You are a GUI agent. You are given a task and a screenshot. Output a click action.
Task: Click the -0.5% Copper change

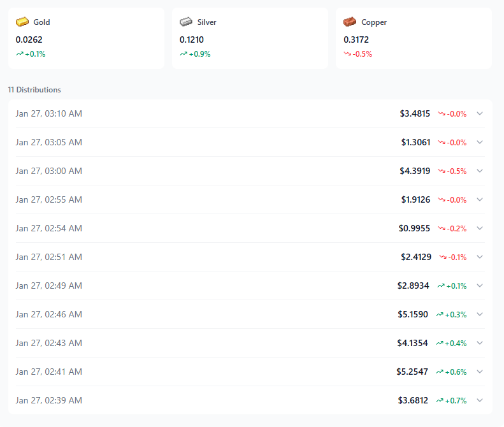pos(363,54)
